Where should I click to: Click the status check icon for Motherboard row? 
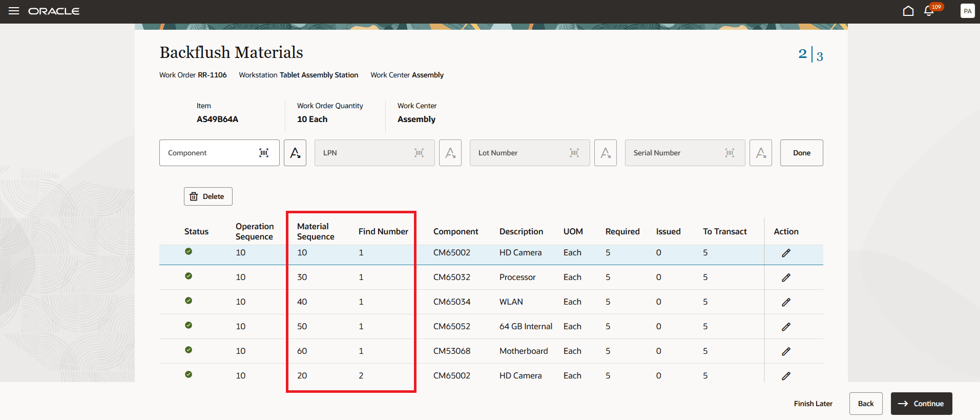tap(189, 350)
